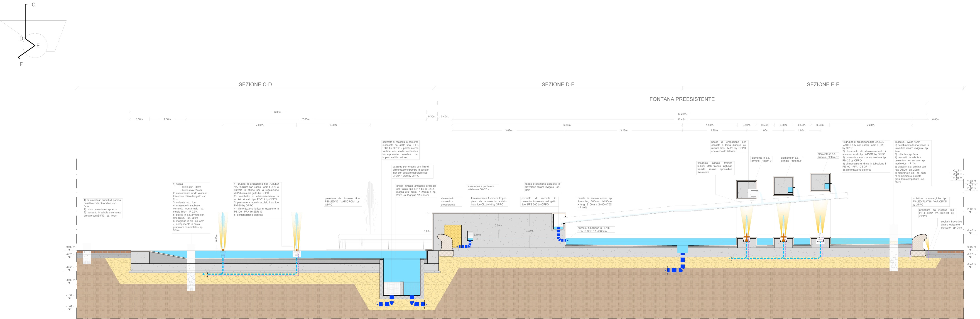The image size is (980, 319).
Task: Select the '-0.55 m' left elevation marker
Action: [71, 267]
